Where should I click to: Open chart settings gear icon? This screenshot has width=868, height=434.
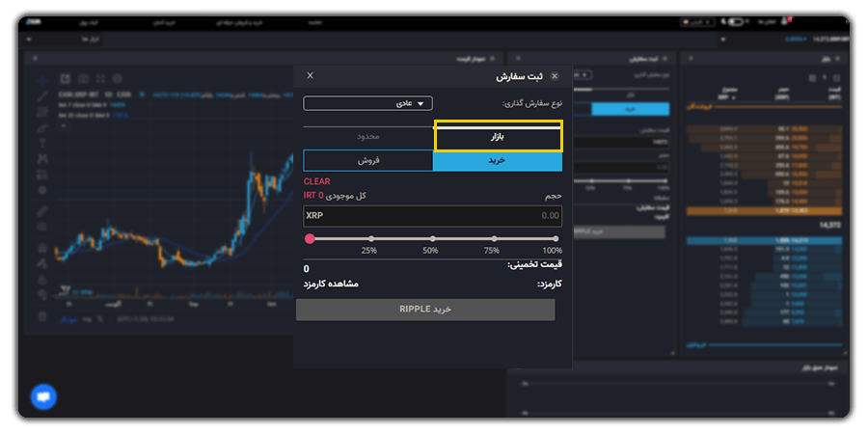(x=118, y=79)
